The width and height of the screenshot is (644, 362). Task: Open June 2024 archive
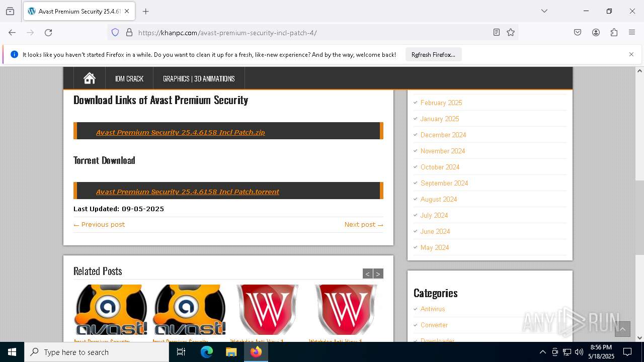pos(435,231)
